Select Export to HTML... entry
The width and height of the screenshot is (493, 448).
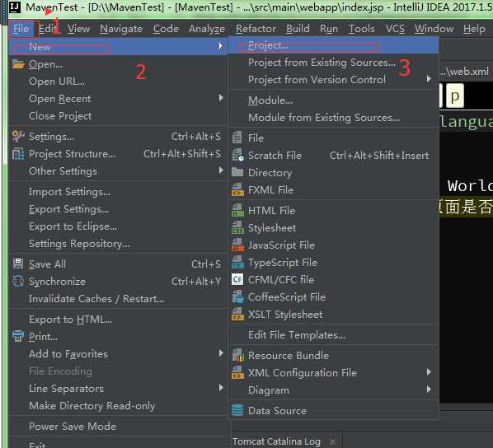coord(118,320)
